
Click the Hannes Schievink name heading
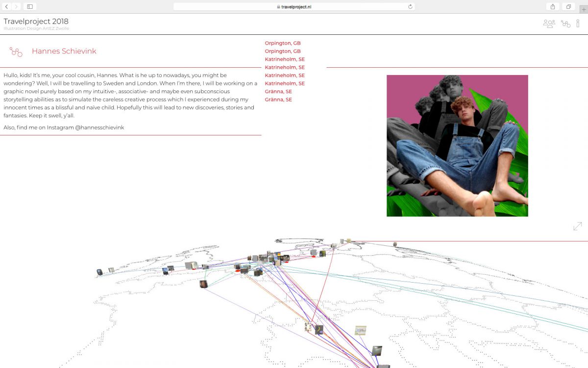pos(64,52)
